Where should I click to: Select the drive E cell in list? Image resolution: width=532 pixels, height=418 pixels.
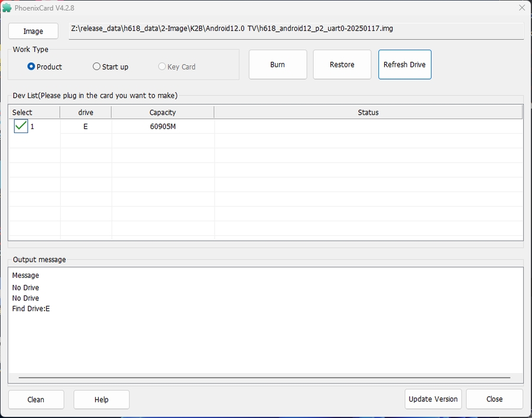[x=86, y=127]
